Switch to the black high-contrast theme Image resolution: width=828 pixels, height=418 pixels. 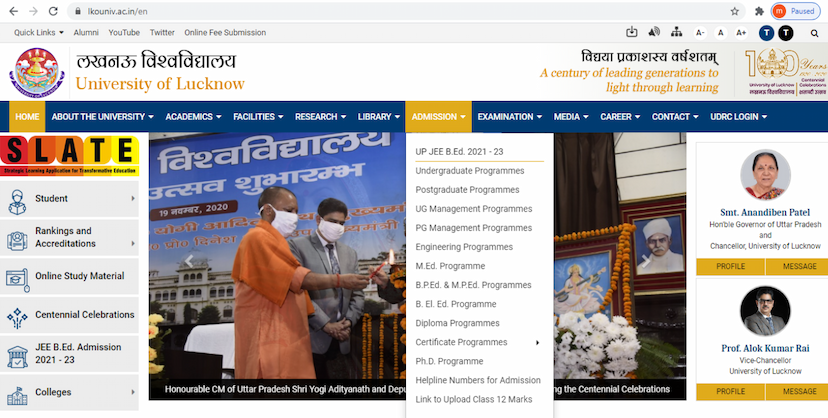(x=786, y=33)
